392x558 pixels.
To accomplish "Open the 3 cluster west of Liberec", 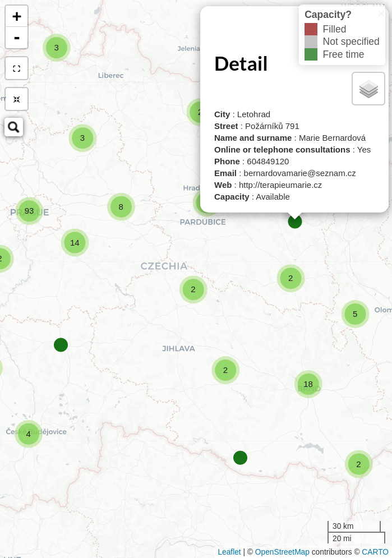I will pos(56,48).
